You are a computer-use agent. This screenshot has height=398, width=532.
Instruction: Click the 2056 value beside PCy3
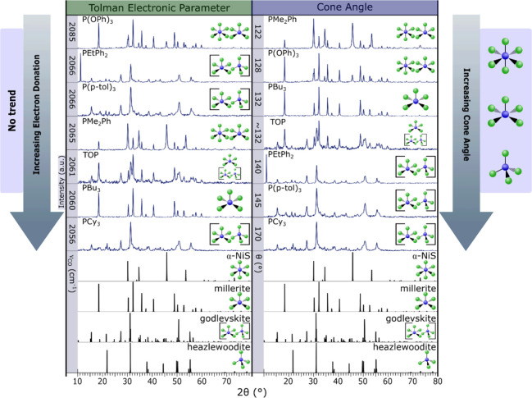point(72,234)
